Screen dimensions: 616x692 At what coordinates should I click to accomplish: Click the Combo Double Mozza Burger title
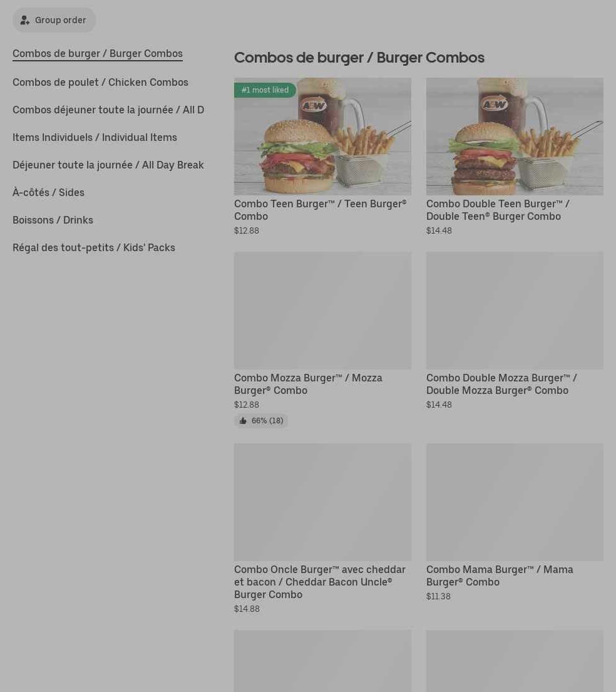501,385
